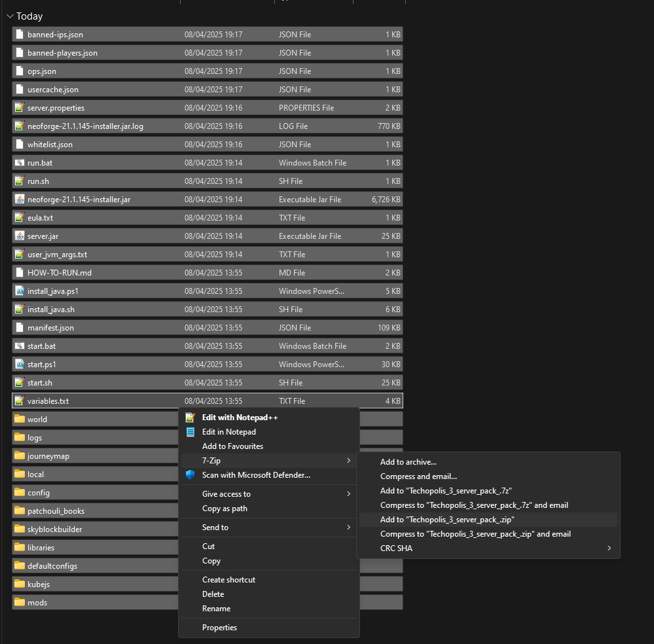The image size is (654, 644).
Task: Click the PowerShell icon next to install_java.ps1
Action: pos(19,291)
